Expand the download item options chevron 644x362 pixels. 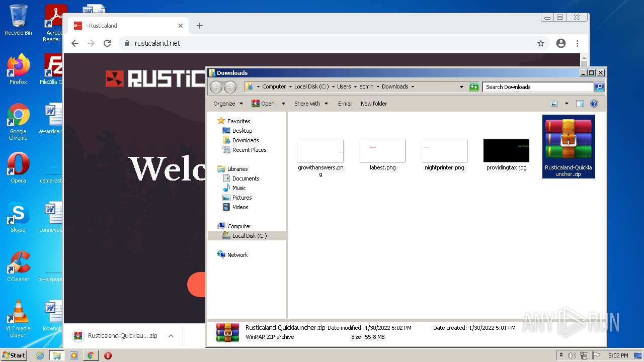pos(171,336)
